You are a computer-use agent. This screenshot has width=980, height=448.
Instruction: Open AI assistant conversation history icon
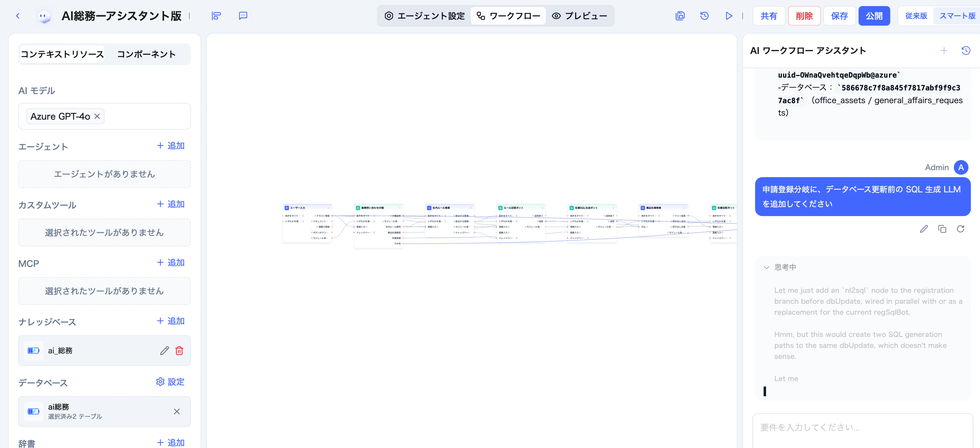(x=965, y=51)
